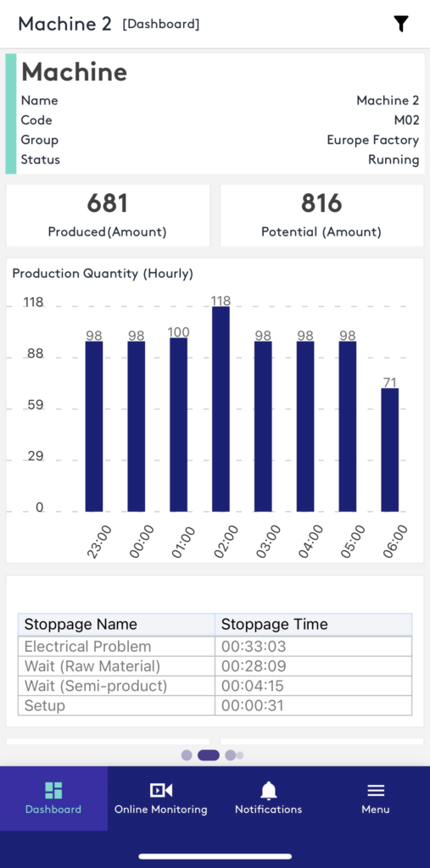Click the Running status value
Screen dimensions: 430x868
(394, 160)
